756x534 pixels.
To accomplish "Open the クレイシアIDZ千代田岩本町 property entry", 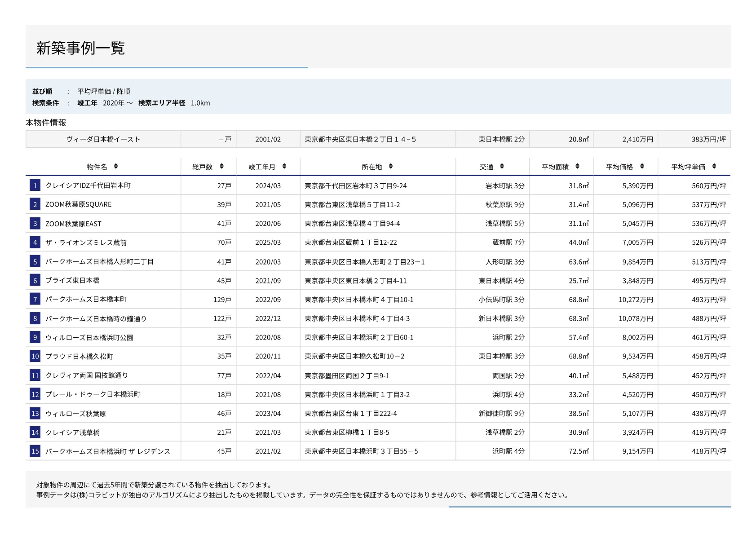I will click(x=88, y=185).
